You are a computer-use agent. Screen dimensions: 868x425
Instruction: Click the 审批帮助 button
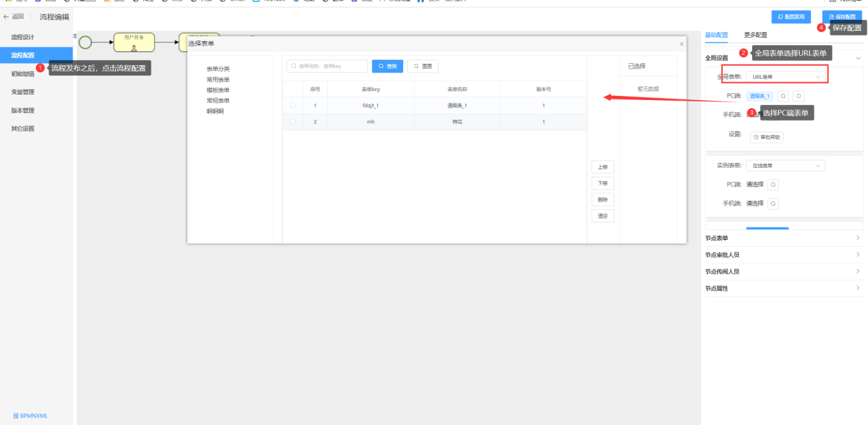pyautogui.click(x=767, y=137)
